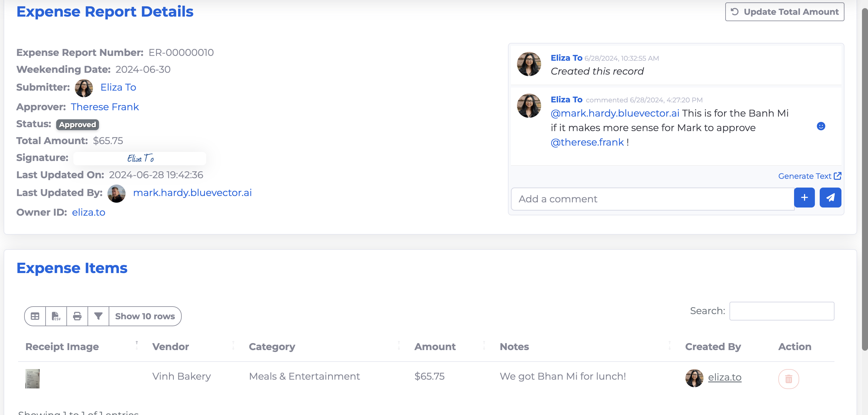Screen dimensions: 868x415
Task: Add emoji reaction to Eliza's comment
Action: (821, 126)
